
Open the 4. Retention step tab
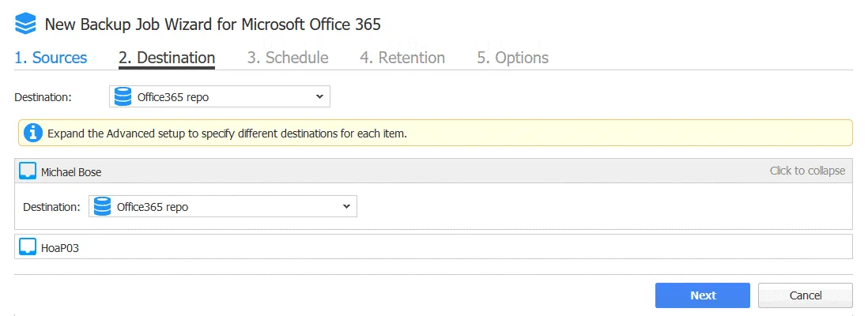[402, 58]
